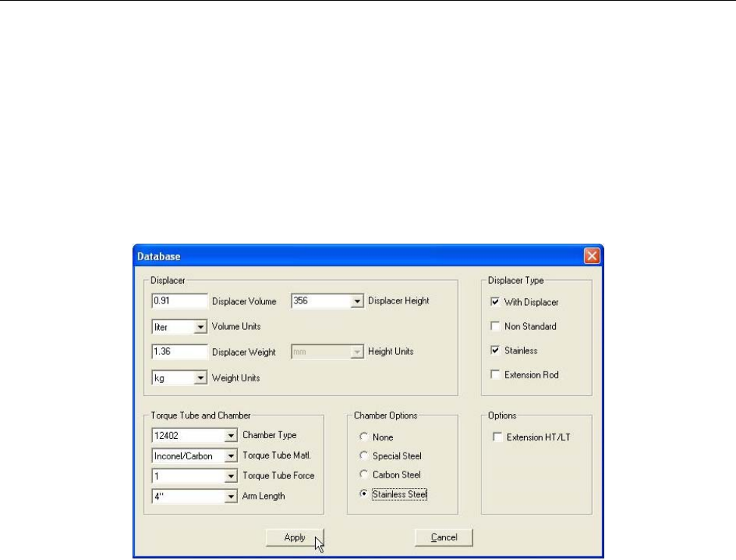Click the Displacer Volume input field
The image size is (736, 560).
pos(179,300)
